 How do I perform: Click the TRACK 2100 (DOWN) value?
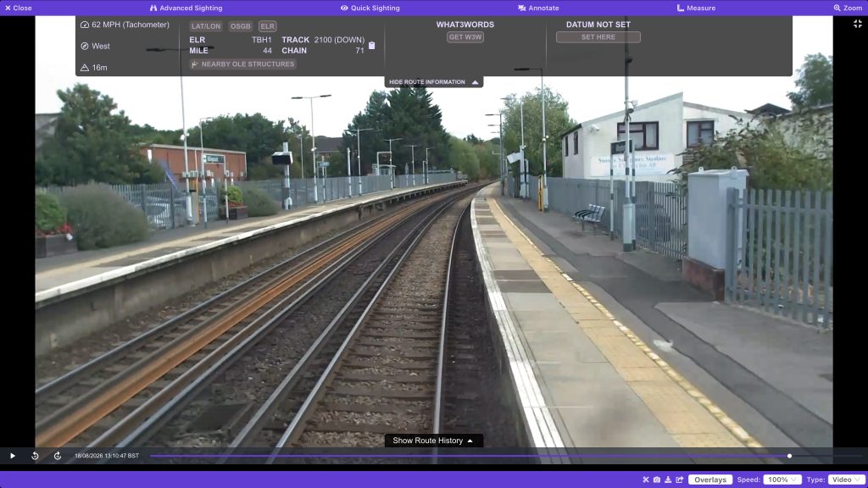point(339,40)
